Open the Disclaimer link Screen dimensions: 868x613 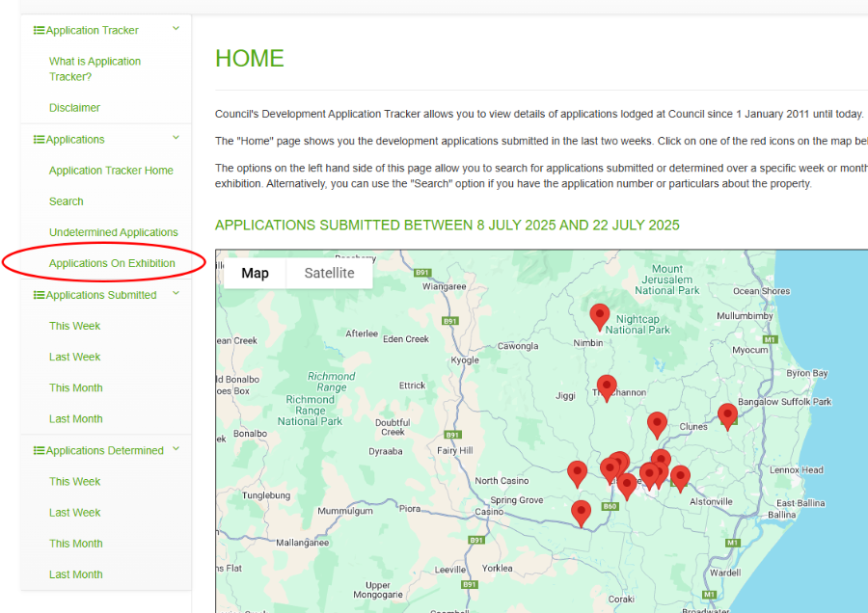point(74,108)
